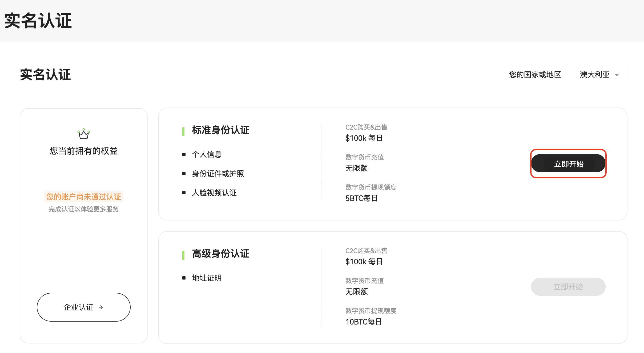Open the 澳大利亚 country selector
Screen dimensions: 644x353
point(595,75)
